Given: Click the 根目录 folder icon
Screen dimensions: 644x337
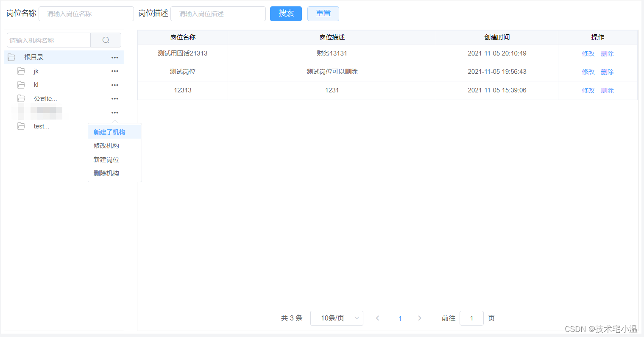Looking at the screenshot, I should click(11, 57).
